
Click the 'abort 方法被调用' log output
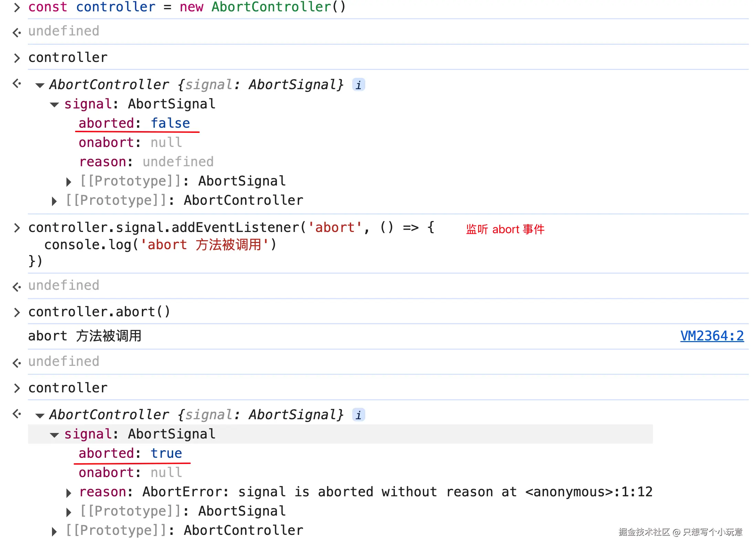coord(85,336)
